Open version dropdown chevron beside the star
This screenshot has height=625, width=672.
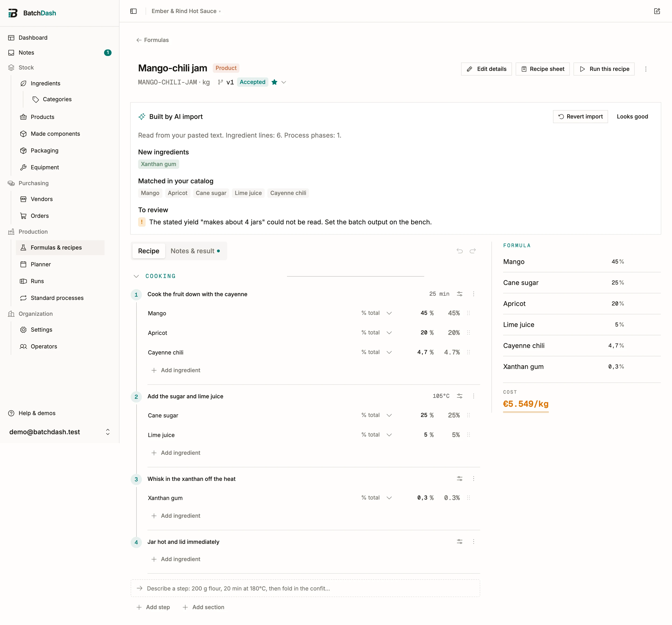pos(283,82)
